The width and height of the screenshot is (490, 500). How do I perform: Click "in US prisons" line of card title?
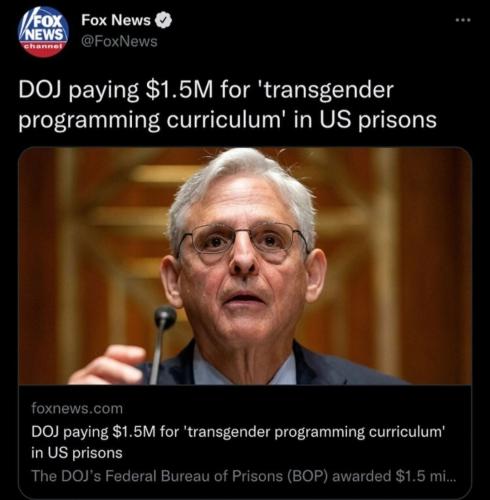pyautogui.click(x=77, y=453)
